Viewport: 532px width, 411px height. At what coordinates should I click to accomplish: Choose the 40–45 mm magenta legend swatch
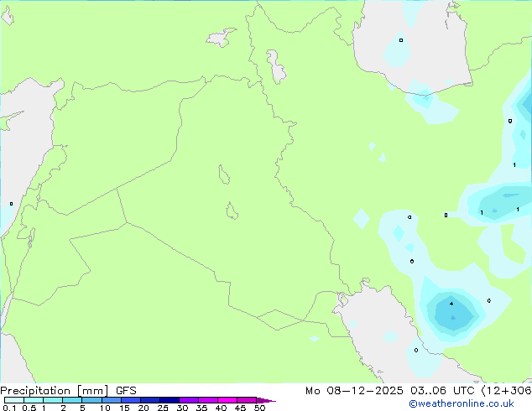click(x=227, y=400)
